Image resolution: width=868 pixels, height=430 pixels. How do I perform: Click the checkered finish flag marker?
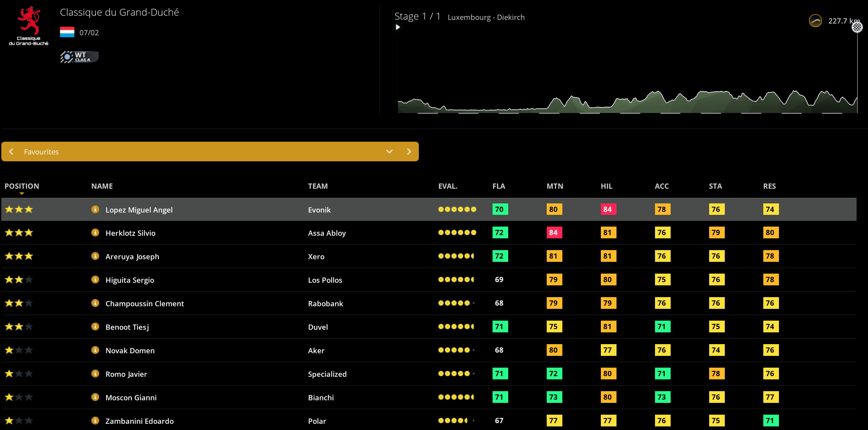coord(857,27)
